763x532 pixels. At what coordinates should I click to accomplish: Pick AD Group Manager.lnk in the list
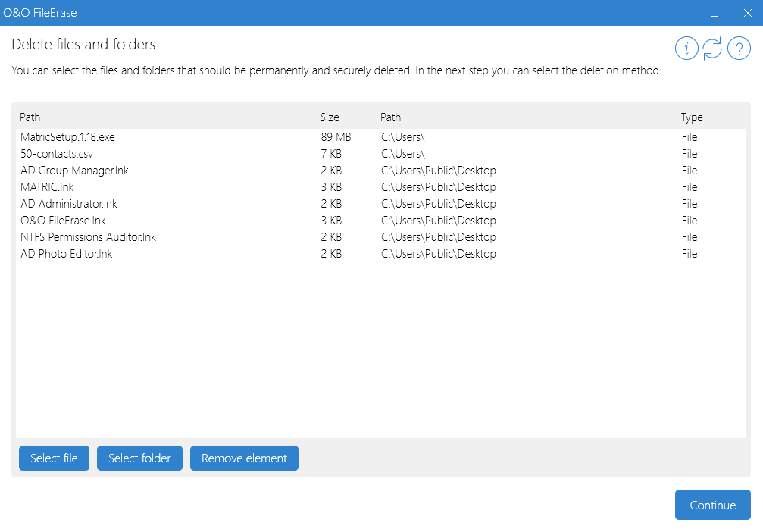pos(74,171)
